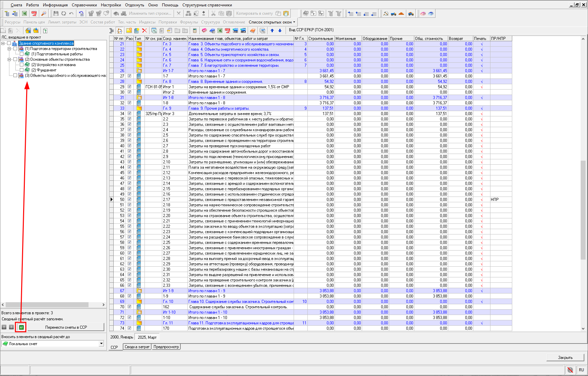Collapse the Основные объекты строительства tree node

pyautogui.click(x=9, y=59)
